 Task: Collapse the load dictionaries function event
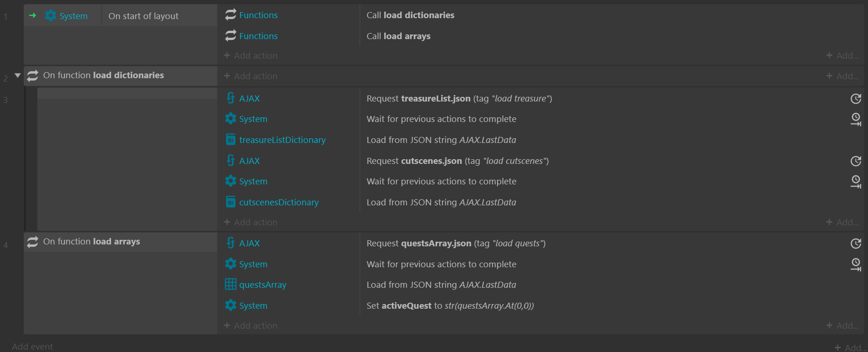[18, 75]
